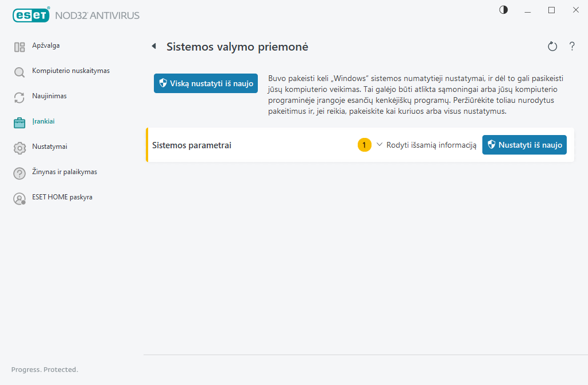Image resolution: width=588 pixels, height=385 pixels.
Task: Select the Sistemos parametrai row label
Action: (191, 145)
